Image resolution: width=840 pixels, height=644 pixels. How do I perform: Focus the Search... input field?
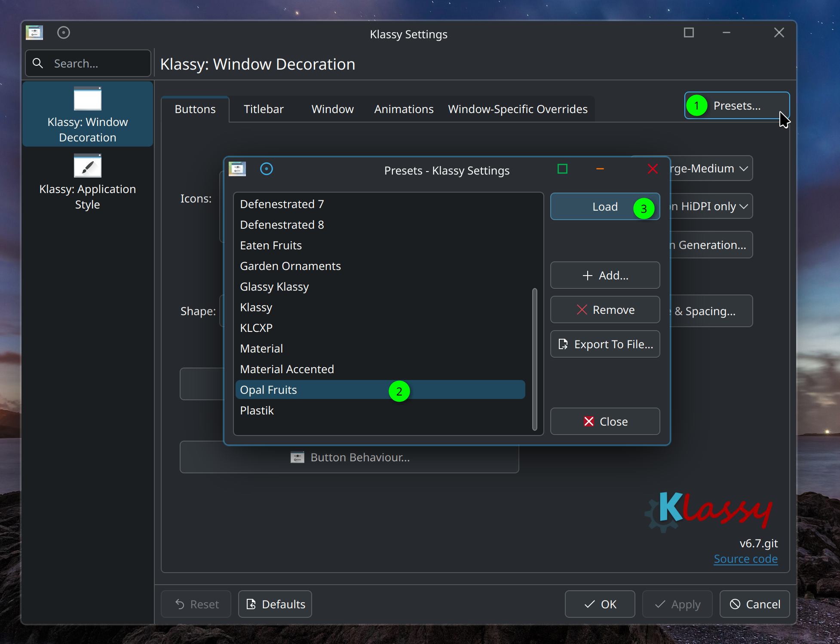tap(88, 63)
